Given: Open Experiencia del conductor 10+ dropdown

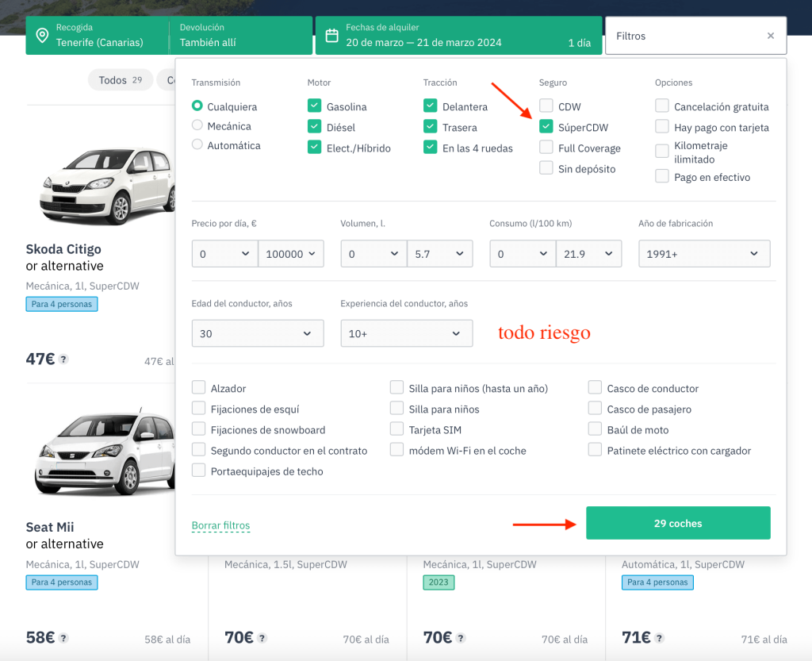Looking at the screenshot, I should (406, 333).
